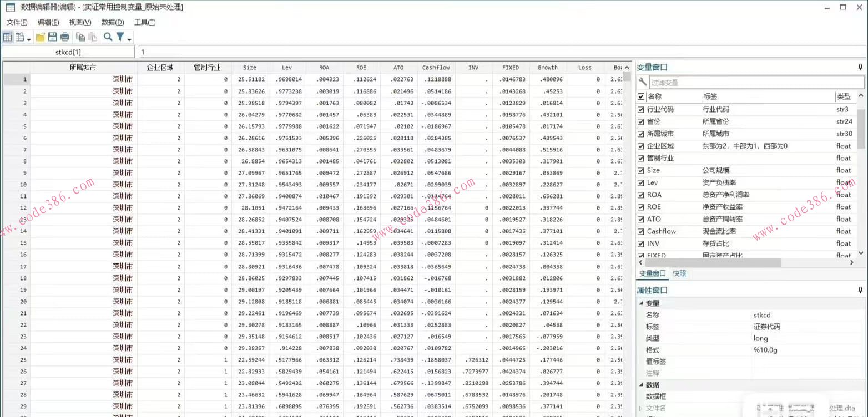Open the filter funnel dropdown arrow
Screen dimensions: 868x417
[129, 39]
